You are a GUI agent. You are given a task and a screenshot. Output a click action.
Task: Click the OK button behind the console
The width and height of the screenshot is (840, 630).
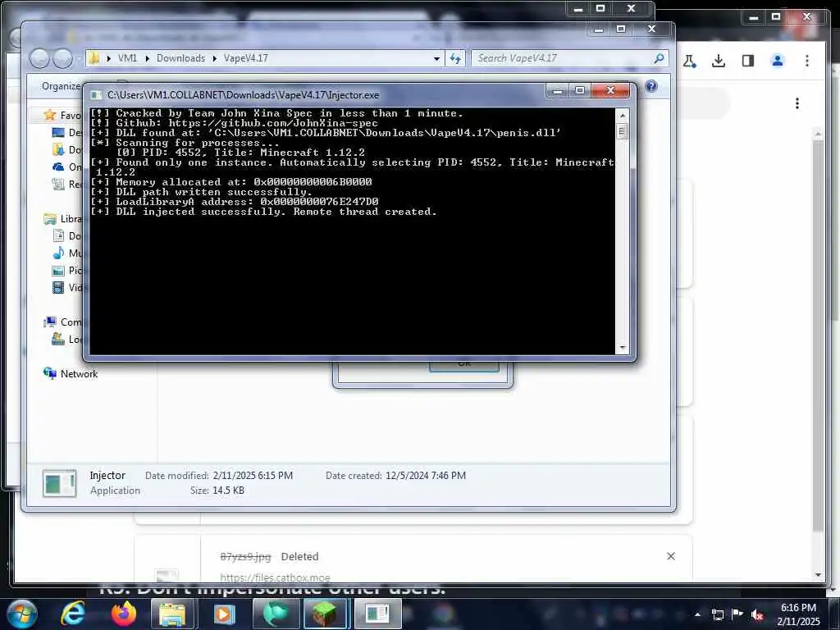464,365
